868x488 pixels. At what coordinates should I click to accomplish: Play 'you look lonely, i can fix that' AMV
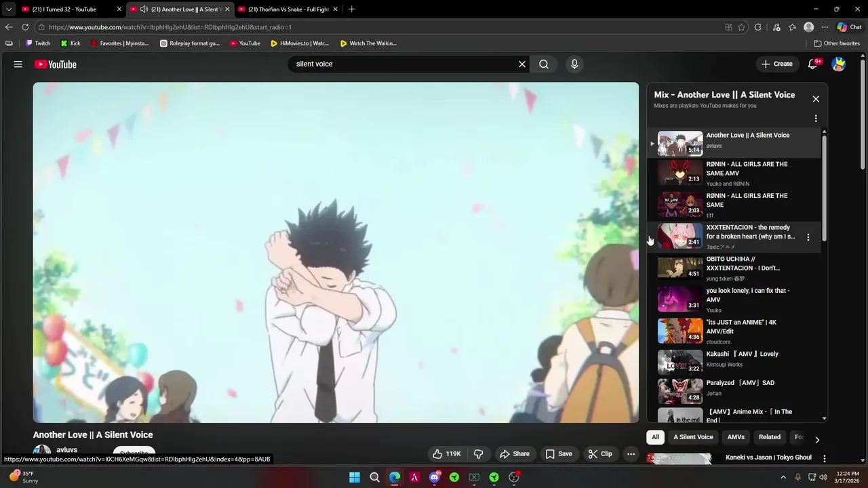(734, 300)
